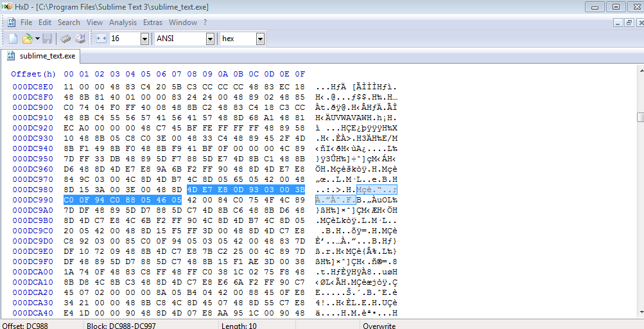The image size is (644, 329).
Task: Minimize the HxD main window
Action: 595,6
